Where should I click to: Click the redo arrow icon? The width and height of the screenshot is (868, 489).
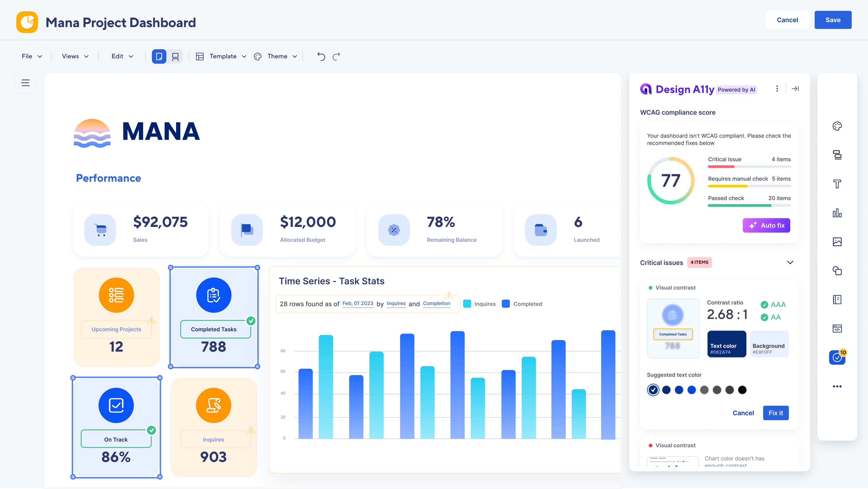point(336,56)
